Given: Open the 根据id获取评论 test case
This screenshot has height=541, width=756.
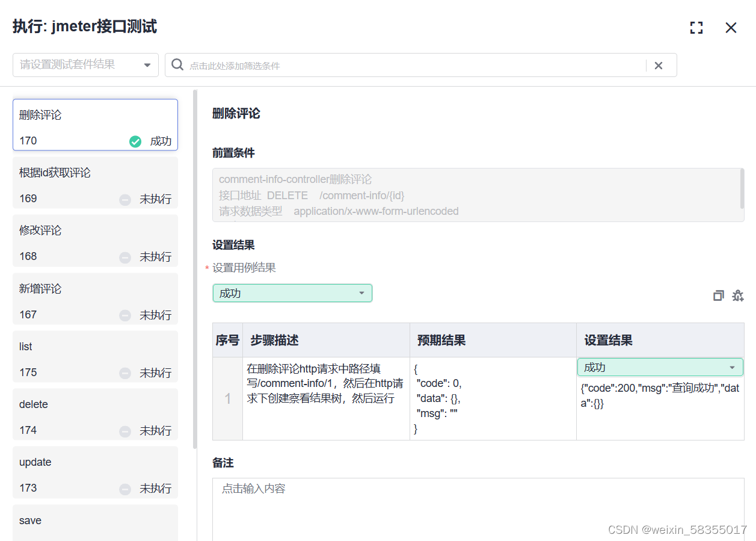Looking at the screenshot, I should (95, 182).
